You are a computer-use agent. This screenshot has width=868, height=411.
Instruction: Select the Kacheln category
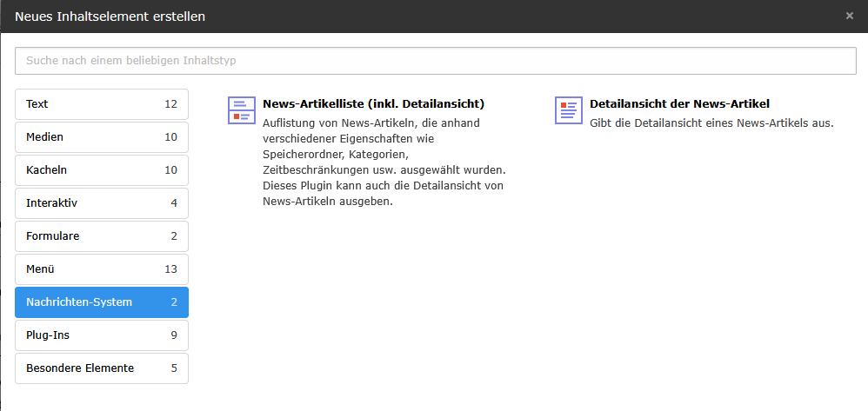(101, 170)
